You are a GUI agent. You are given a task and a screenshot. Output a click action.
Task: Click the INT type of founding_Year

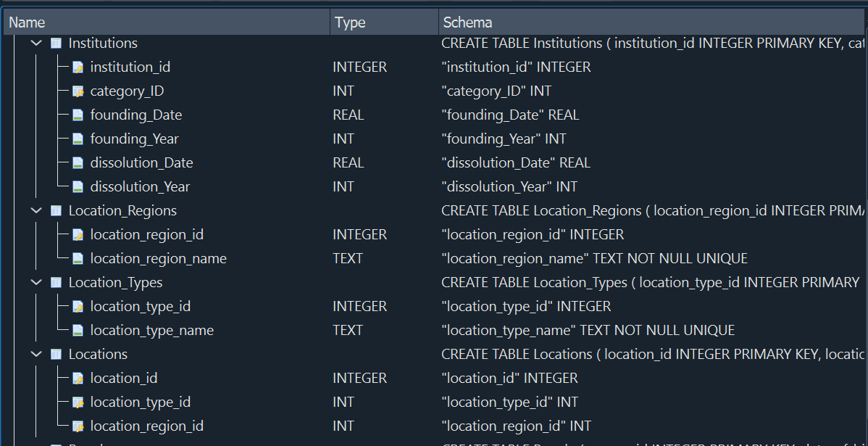(x=343, y=139)
